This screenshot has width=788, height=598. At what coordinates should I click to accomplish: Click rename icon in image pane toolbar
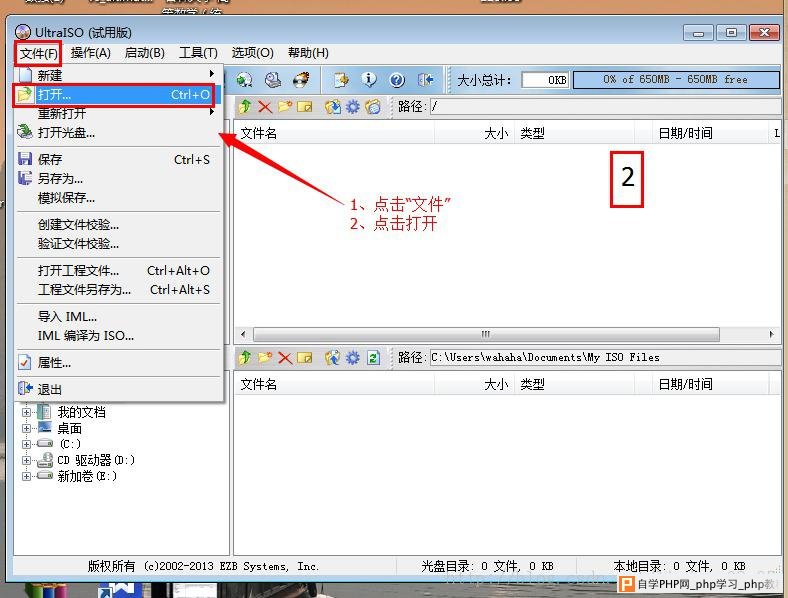click(305, 107)
